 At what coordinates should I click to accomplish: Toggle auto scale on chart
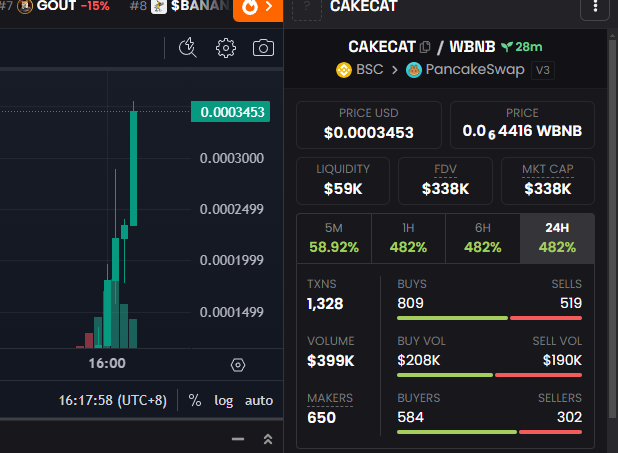click(259, 401)
